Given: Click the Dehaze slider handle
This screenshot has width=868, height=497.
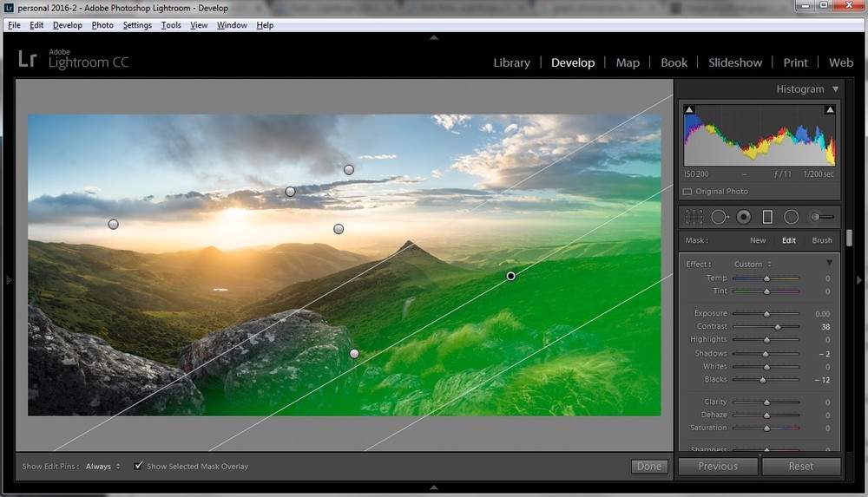Looking at the screenshot, I should click(x=766, y=415).
